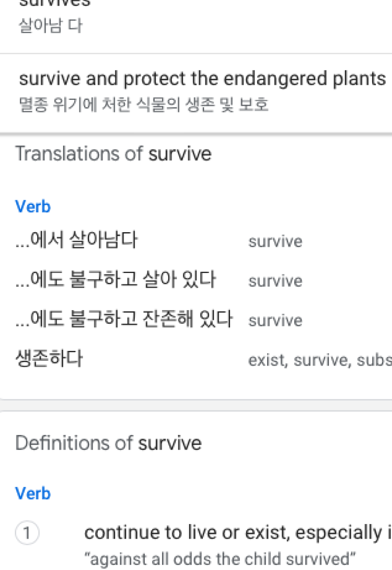The image size is (392, 570).
Task: Select the translation '생존하다'
Action: pyautogui.click(x=49, y=359)
